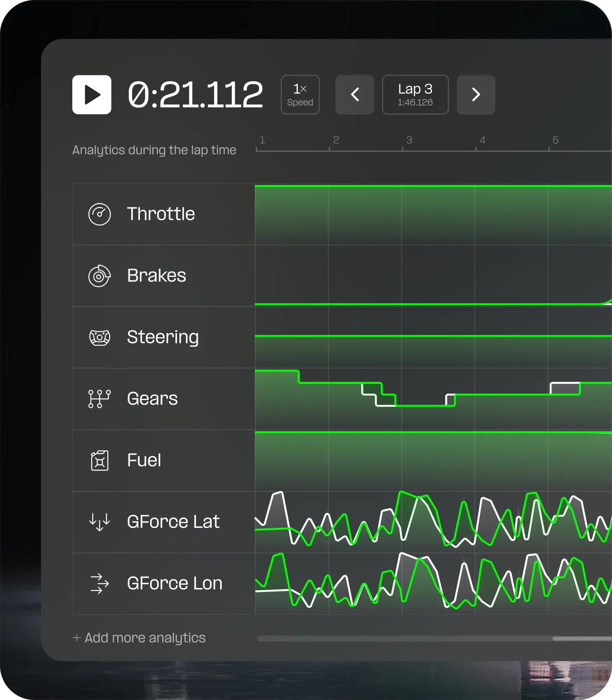The image size is (612, 700).
Task: Click the Fuel canister icon
Action: [x=100, y=461]
